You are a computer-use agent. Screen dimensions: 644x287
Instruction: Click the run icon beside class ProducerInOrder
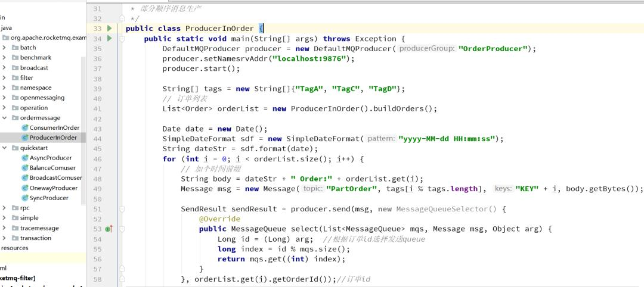pos(109,29)
